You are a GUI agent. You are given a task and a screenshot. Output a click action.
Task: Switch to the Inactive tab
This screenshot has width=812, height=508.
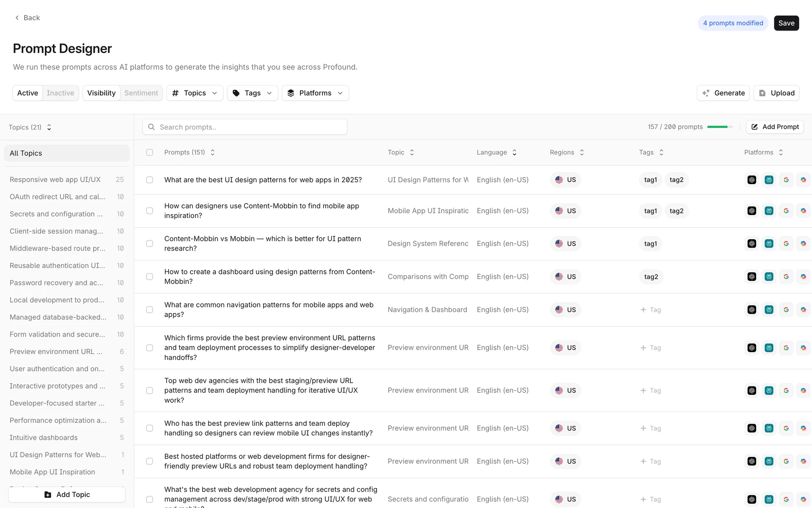[60, 93]
